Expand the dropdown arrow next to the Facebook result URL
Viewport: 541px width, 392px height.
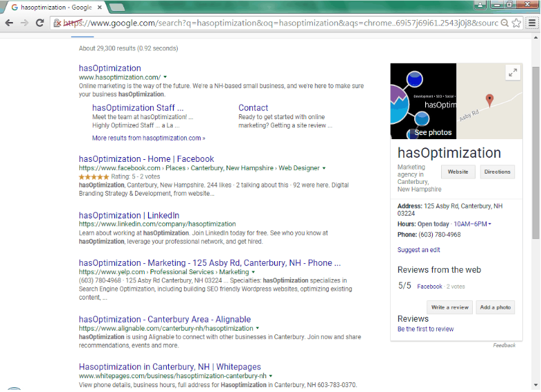(x=324, y=168)
